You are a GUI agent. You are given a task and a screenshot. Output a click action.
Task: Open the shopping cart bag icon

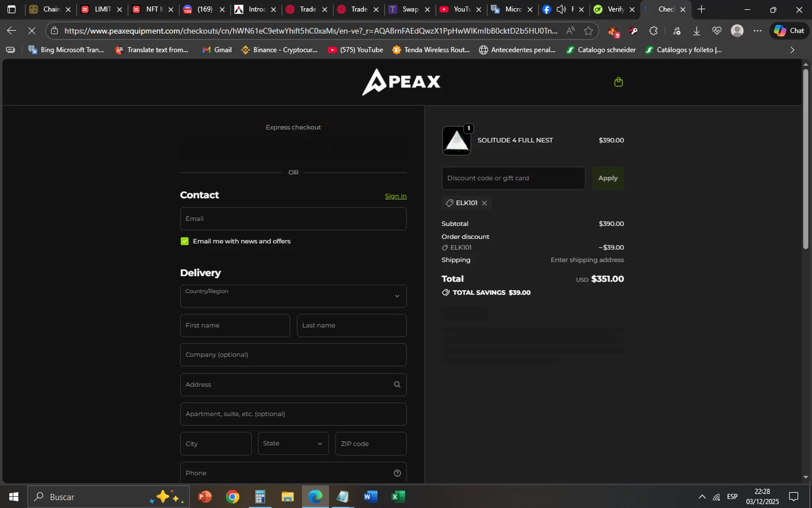pyautogui.click(x=619, y=82)
